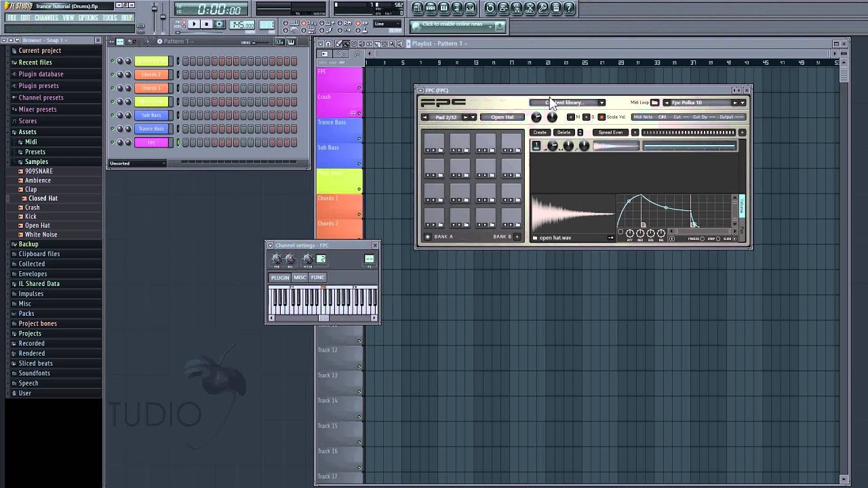Image resolution: width=868 pixels, height=488 pixels.
Task: Open the OPTIONS menu
Action: point(88,18)
